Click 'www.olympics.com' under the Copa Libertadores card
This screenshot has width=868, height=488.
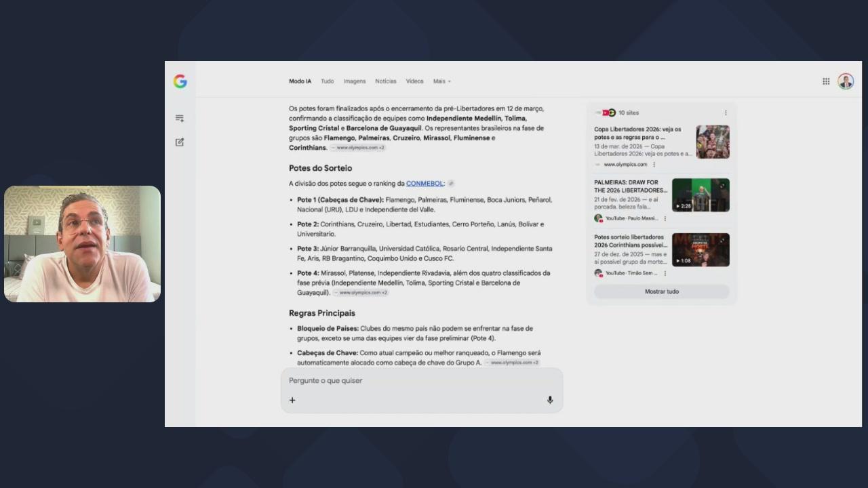click(625, 165)
